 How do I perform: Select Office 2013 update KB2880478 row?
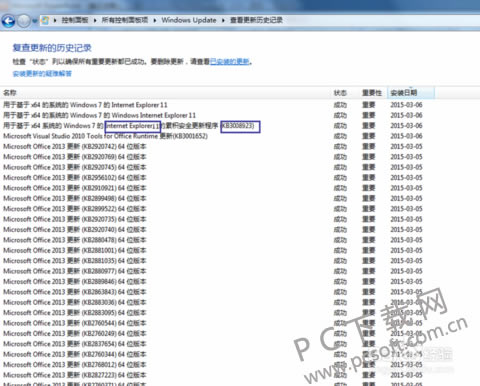[213, 240]
